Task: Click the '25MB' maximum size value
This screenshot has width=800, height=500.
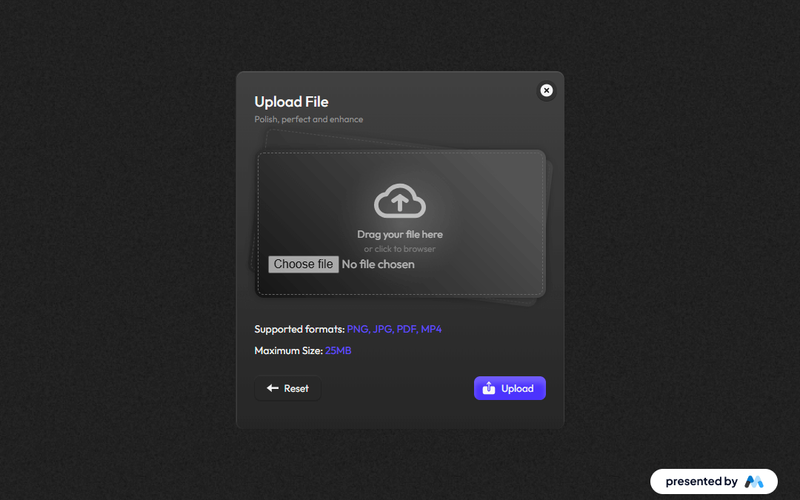Action: (338, 351)
